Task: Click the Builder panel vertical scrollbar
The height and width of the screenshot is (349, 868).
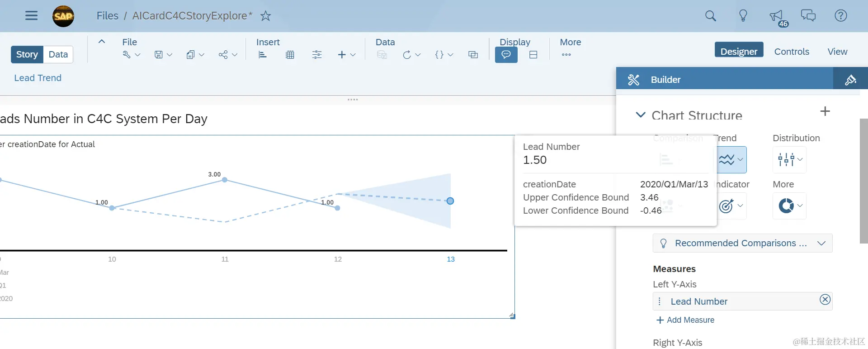Action: click(863, 181)
